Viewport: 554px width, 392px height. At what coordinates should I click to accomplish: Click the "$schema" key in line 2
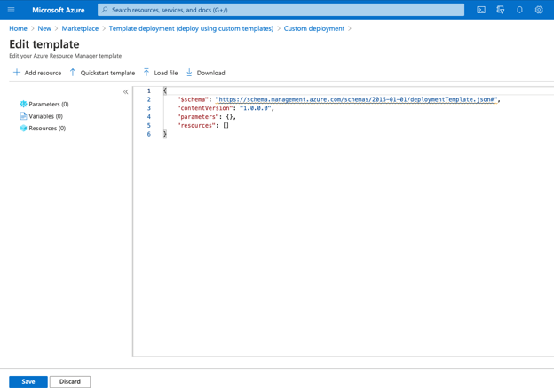click(193, 99)
